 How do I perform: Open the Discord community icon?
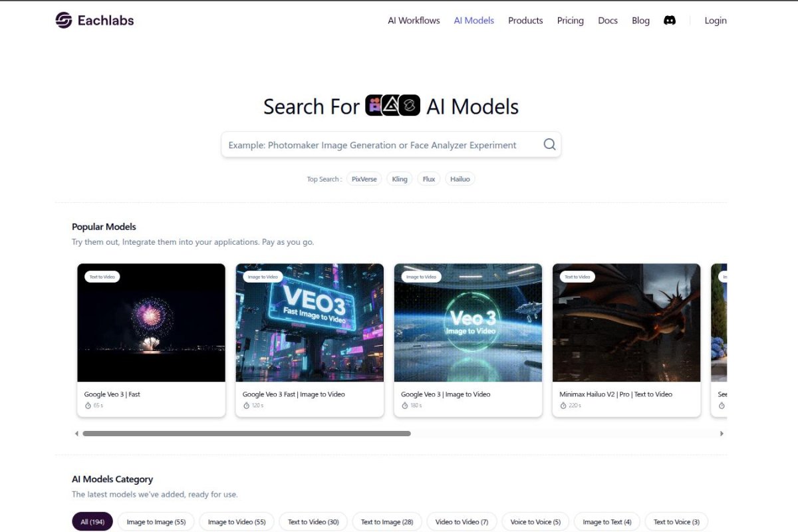pos(670,20)
